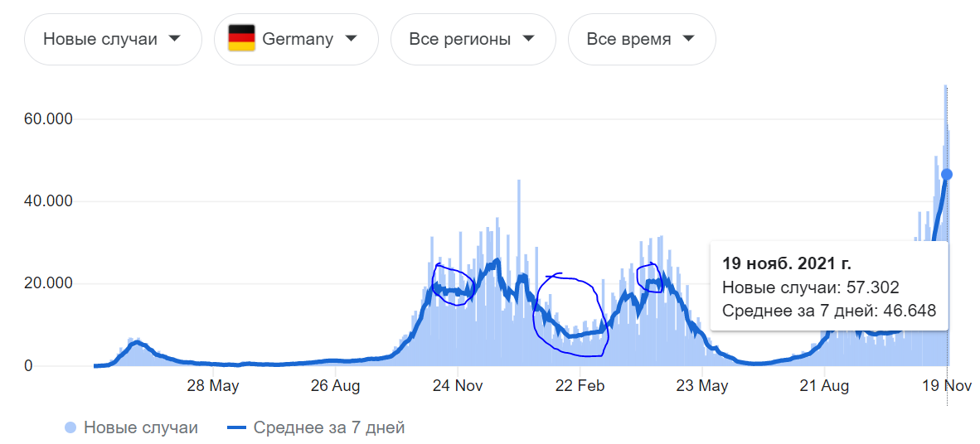Open the Germany country dropdown arrow

351,38
